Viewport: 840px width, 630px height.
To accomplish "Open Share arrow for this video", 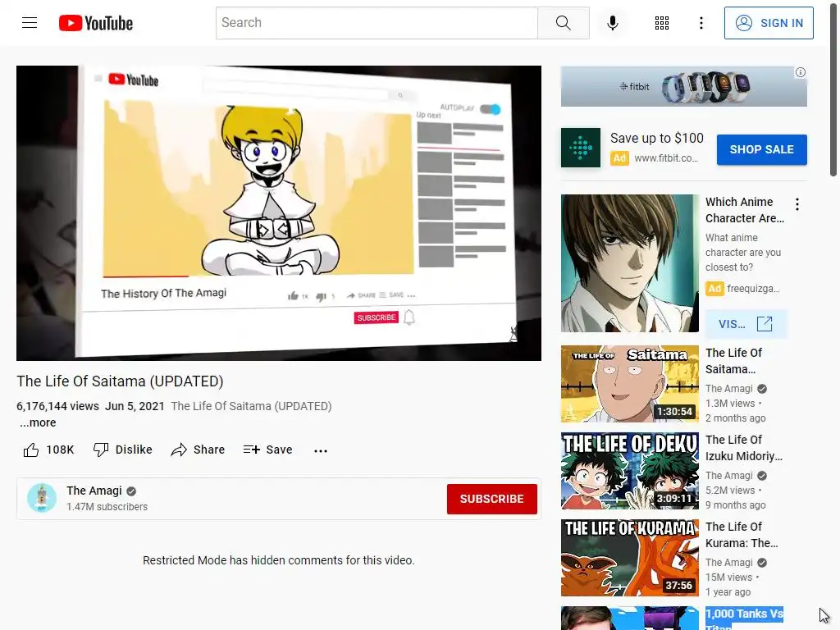I will pyautogui.click(x=178, y=450).
